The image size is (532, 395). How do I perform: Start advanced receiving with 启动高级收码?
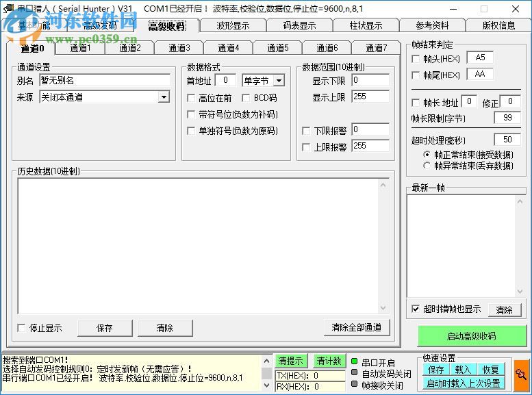472,336
